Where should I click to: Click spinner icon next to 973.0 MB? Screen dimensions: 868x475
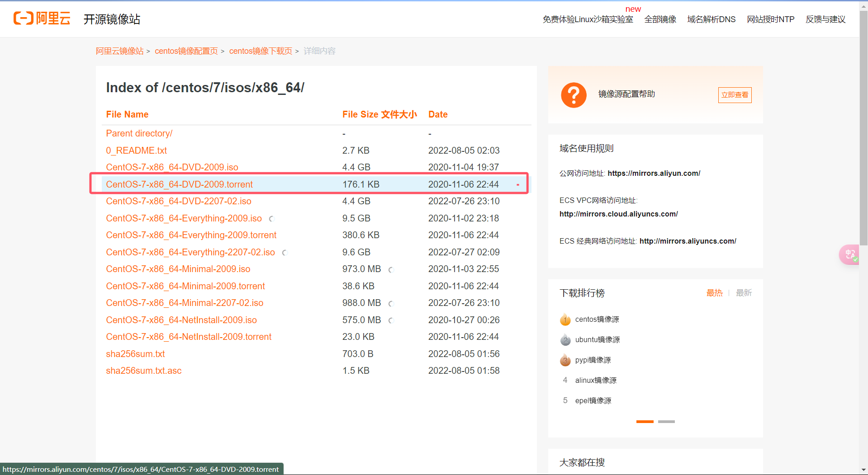point(391,270)
